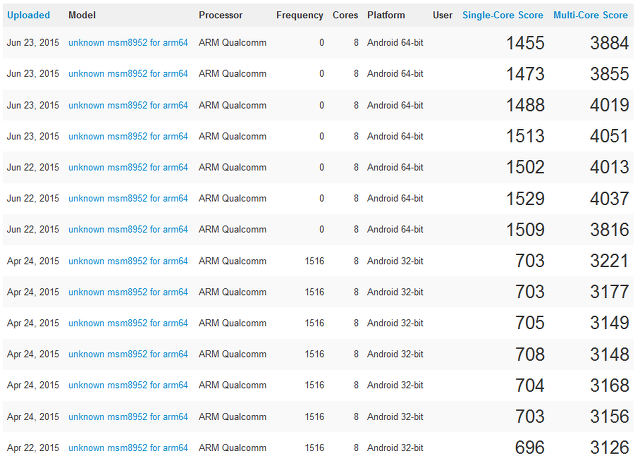Select the multi-core score 3855
Viewport: 640px width, 463px height.
click(609, 74)
